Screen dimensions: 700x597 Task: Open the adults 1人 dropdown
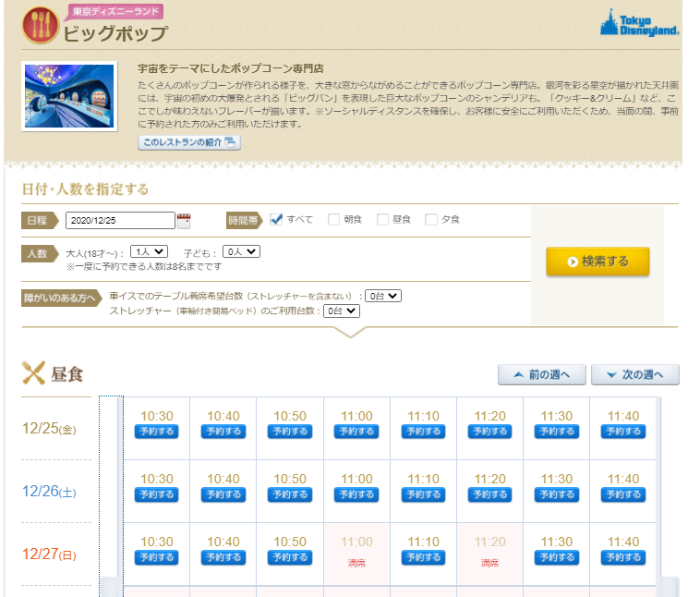(x=149, y=252)
